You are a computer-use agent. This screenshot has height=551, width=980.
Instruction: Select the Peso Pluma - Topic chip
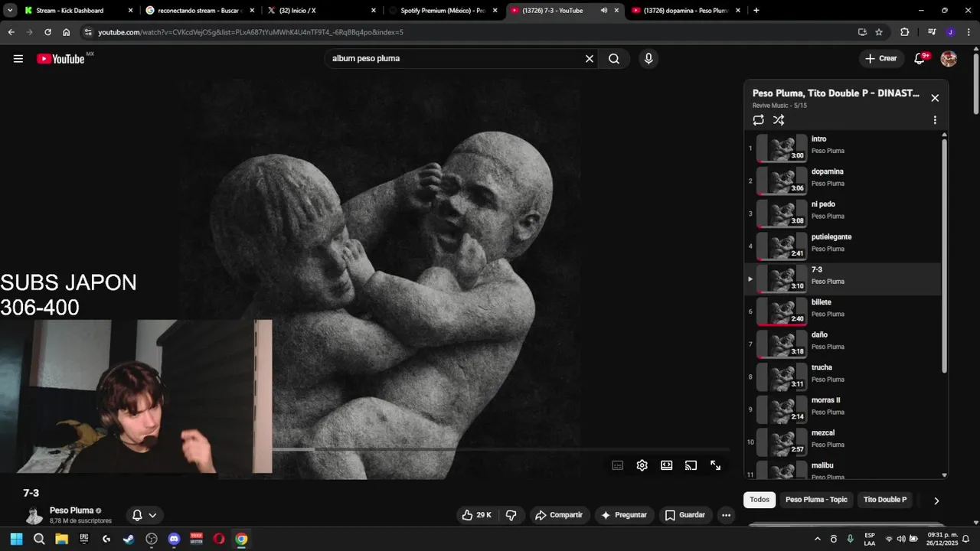(816, 500)
